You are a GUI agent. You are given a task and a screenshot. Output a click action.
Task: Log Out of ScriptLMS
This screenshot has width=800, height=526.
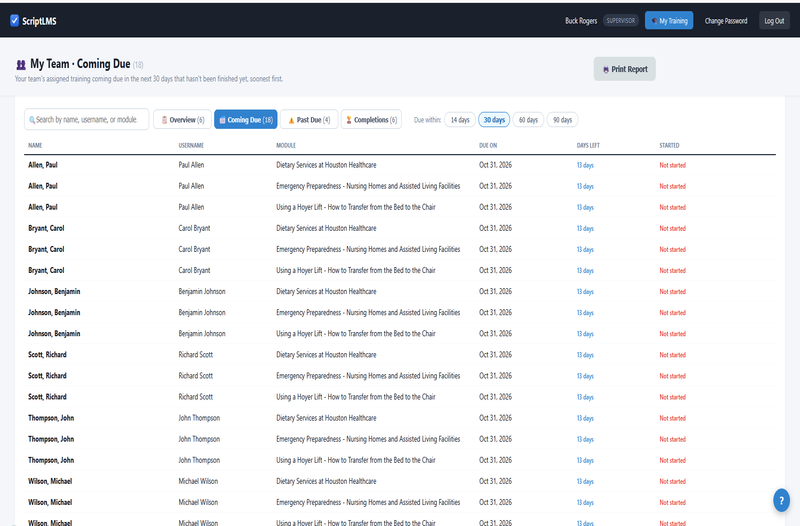[x=774, y=21]
